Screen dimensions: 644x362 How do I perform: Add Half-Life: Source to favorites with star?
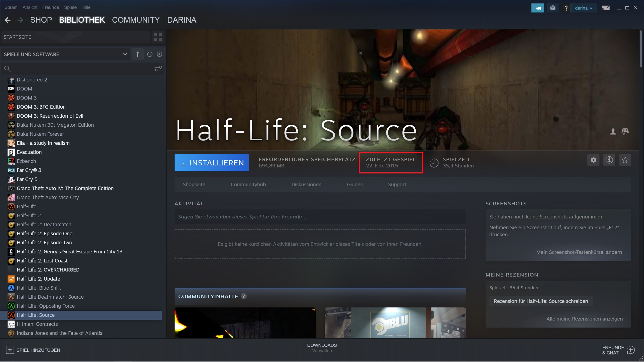(625, 160)
